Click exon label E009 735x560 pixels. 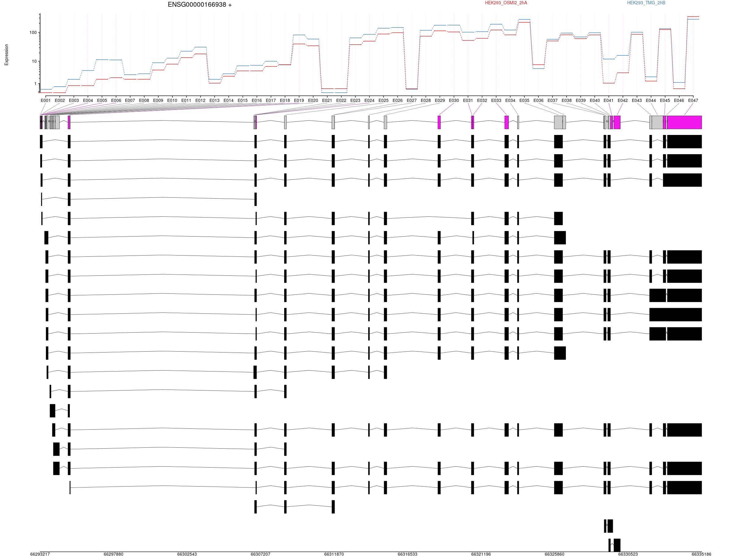pyautogui.click(x=158, y=100)
